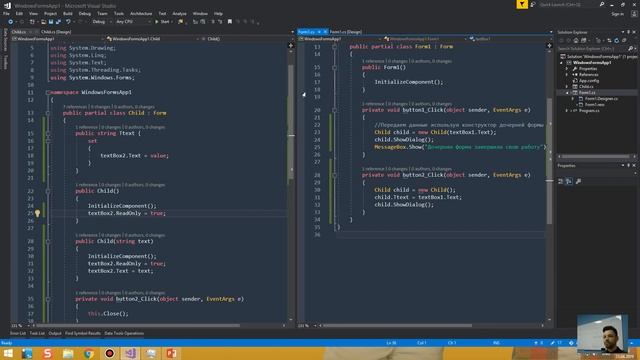Click the Open File toolbar icon

click(43, 22)
